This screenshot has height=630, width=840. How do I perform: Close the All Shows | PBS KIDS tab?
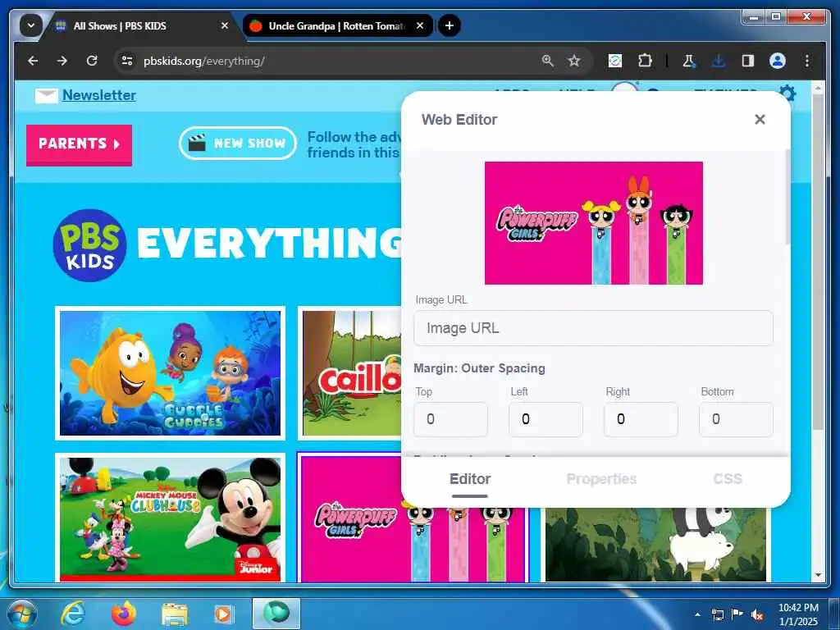(225, 25)
